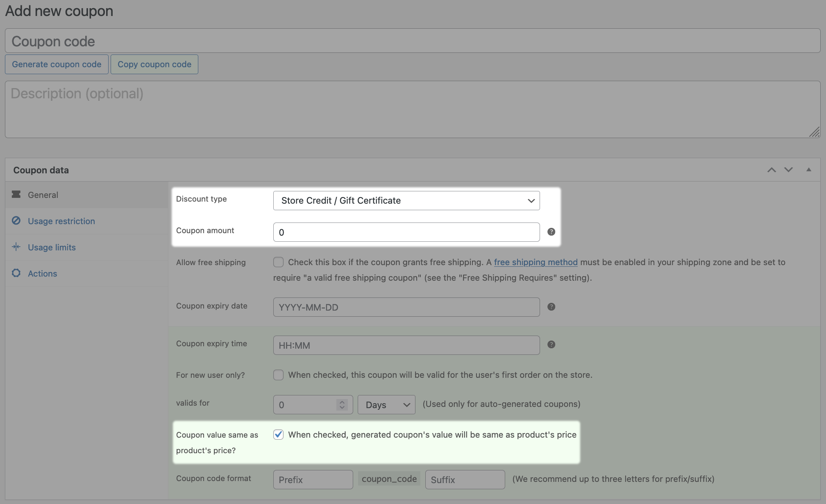Move the Coupon data panel up with arrow icon
Image resolution: width=826 pixels, height=504 pixels.
point(772,170)
